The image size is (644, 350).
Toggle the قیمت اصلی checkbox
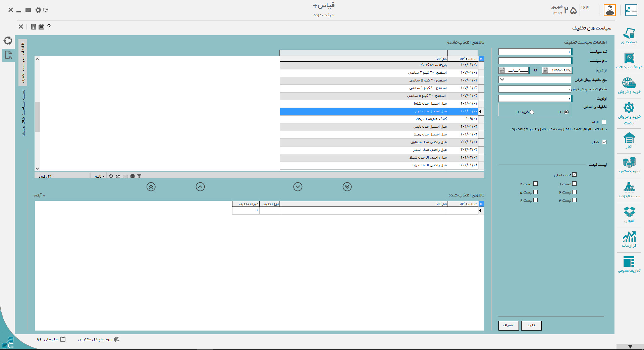[x=574, y=175]
